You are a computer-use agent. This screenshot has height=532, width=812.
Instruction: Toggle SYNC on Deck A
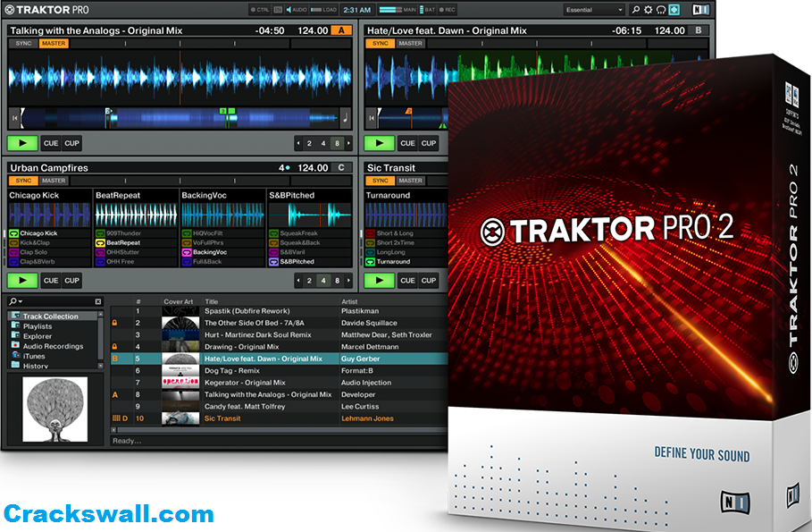(23, 43)
